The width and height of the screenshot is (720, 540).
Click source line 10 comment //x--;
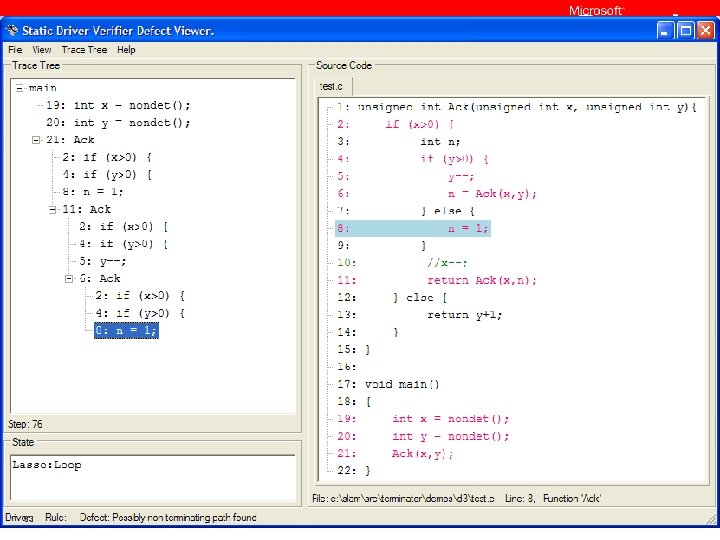(402, 263)
